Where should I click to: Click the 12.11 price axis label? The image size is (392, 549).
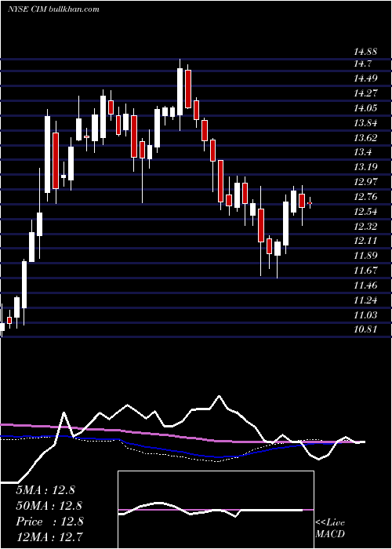click(x=365, y=241)
